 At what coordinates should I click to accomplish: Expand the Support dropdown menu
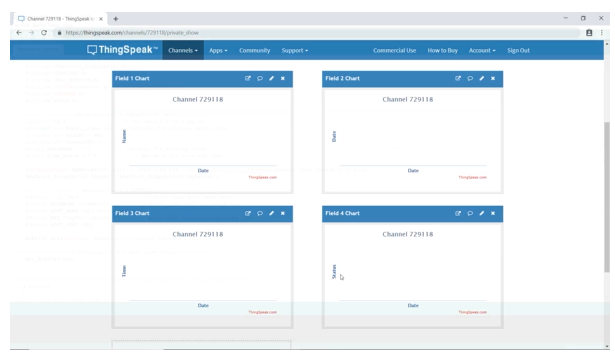(295, 50)
